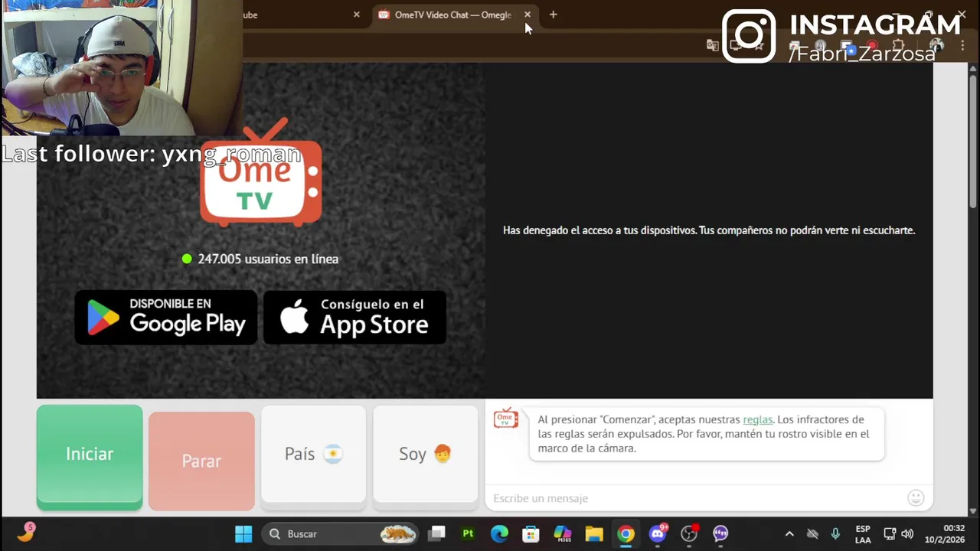Click the page scrollbar down arrow
This screenshot has width=980, height=551.
(x=973, y=510)
